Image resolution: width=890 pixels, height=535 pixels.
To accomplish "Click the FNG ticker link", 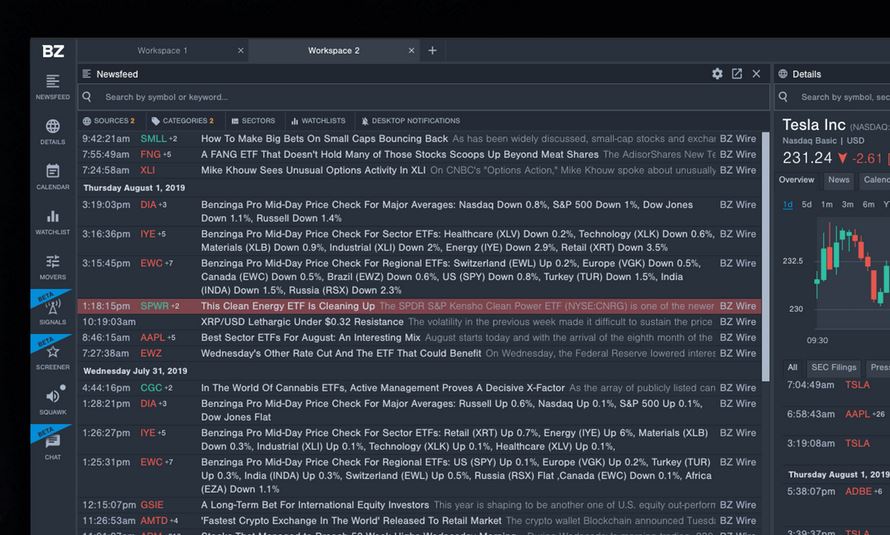I will click(x=150, y=154).
